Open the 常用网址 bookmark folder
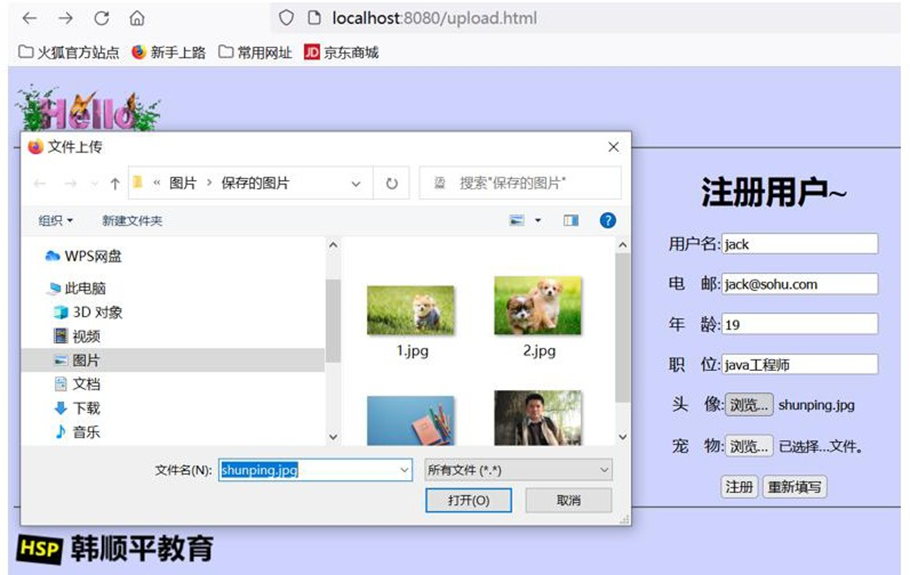 [255, 52]
